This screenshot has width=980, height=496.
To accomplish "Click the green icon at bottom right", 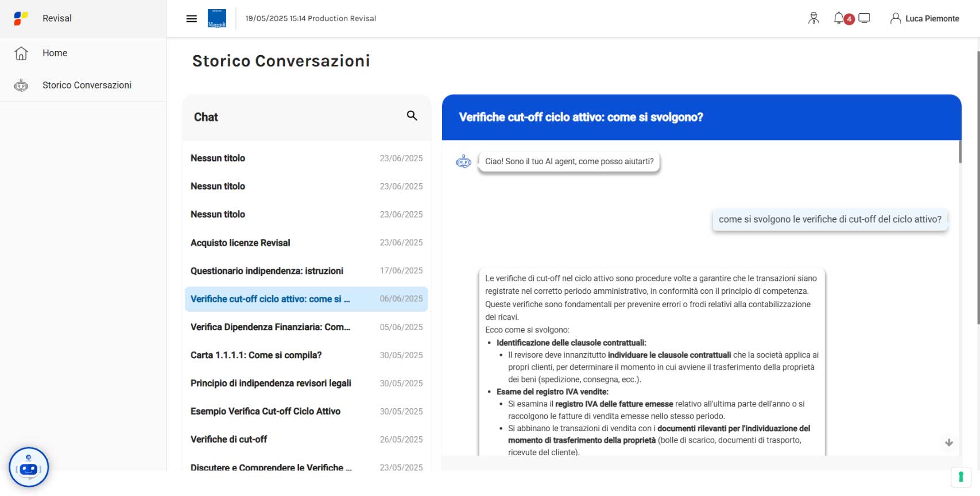I will (x=960, y=477).
